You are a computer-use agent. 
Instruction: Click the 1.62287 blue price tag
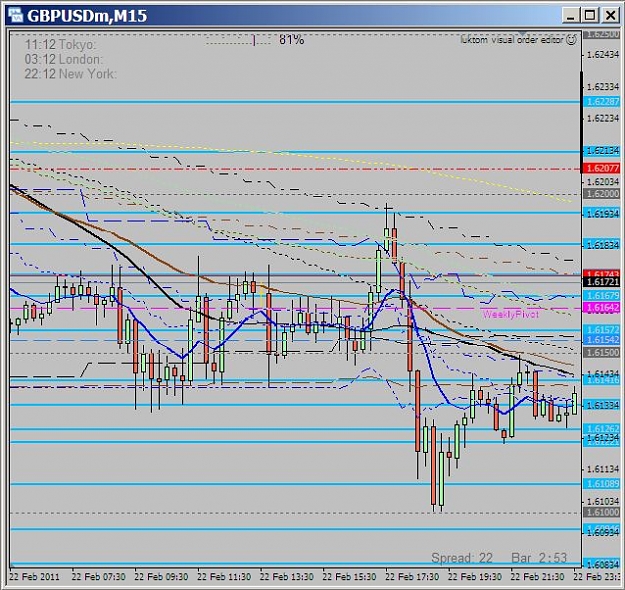pos(602,102)
